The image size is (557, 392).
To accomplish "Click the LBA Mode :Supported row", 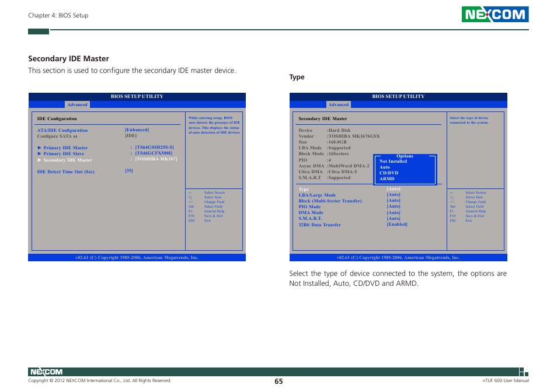I will 324,148.
